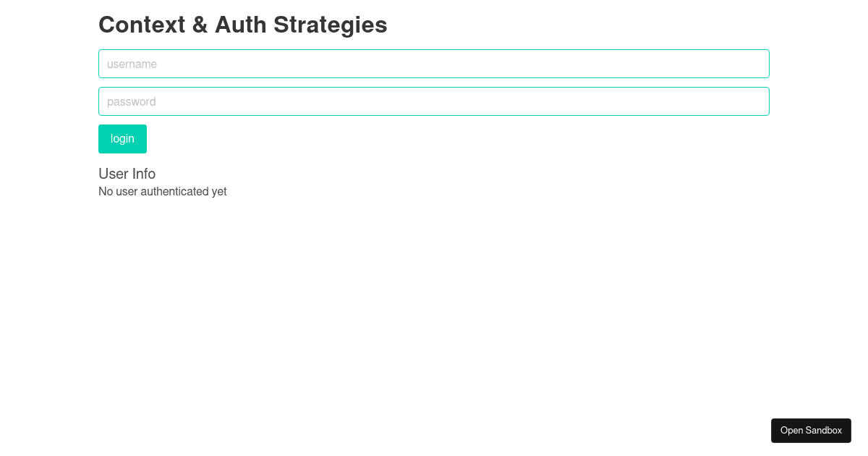868x456 pixels.
Task: Click the 'No user authenticated yet' text
Action: [162, 191]
